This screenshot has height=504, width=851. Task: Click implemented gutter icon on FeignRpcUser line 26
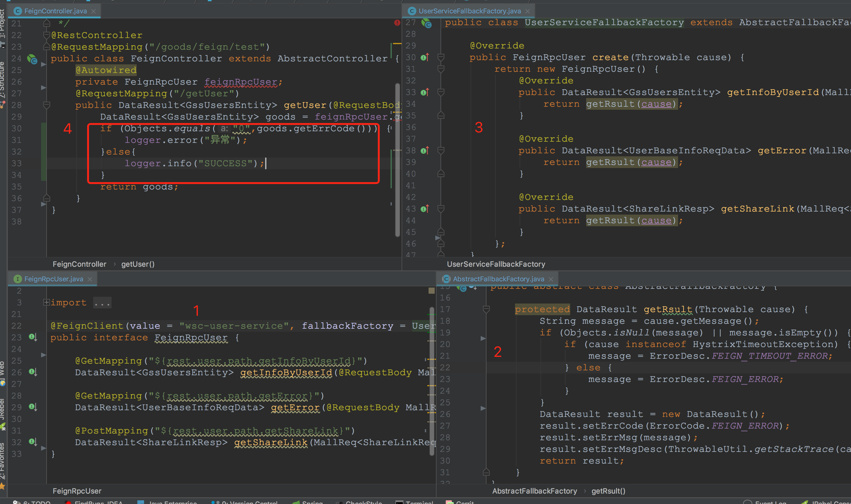pos(33,372)
